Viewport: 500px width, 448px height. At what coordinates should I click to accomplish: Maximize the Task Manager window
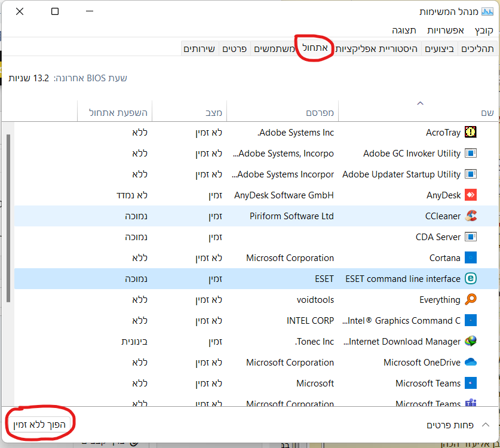click(x=55, y=11)
